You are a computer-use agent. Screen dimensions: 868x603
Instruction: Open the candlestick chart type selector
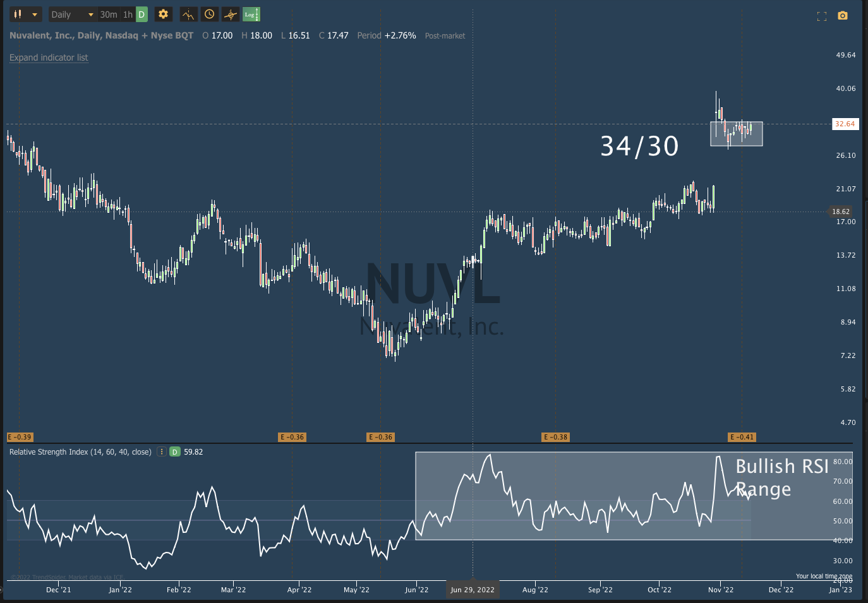26,14
